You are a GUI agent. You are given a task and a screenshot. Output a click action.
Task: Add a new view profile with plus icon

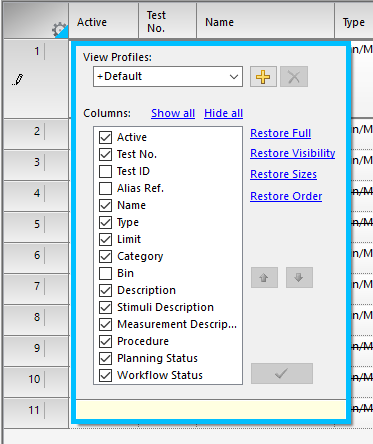click(263, 77)
